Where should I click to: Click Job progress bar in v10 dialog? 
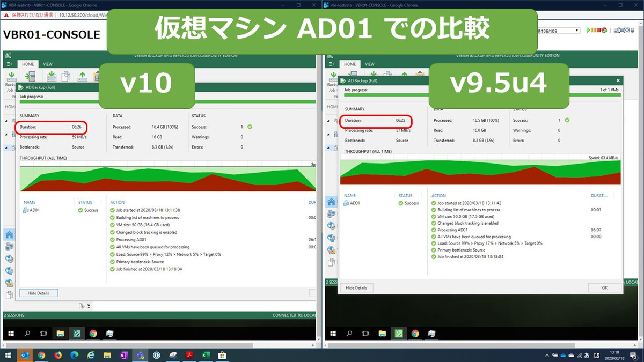pos(168,101)
